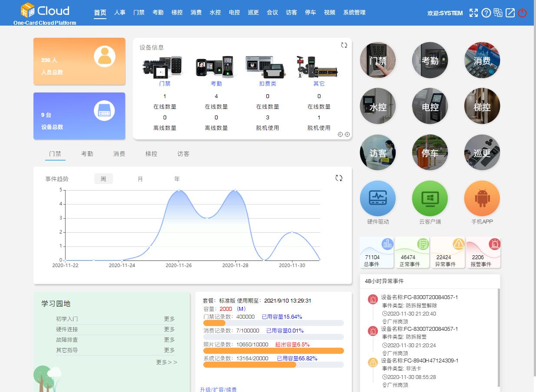This screenshot has height=392, width=536.
Task: Click the 照片记录数 usage progress bar
Action: click(273, 351)
